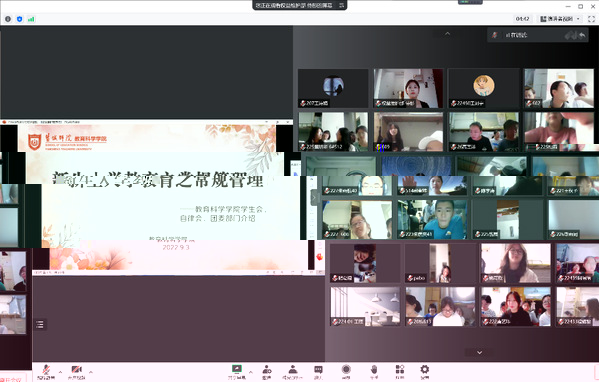This screenshot has height=382, width=599.
Task: Raise hand with the hand icon
Action: click(374, 372)
